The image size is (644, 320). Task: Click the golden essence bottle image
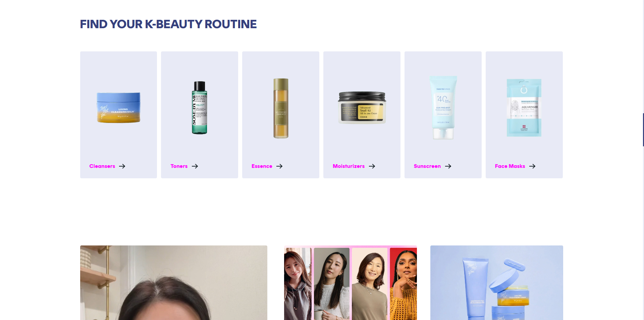[281, 108]
